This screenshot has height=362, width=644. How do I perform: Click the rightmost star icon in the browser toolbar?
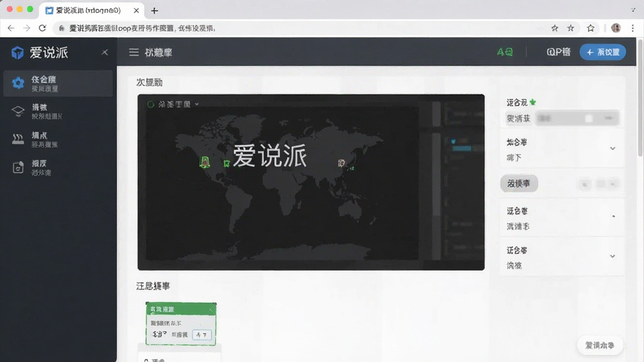coord(591,28)
